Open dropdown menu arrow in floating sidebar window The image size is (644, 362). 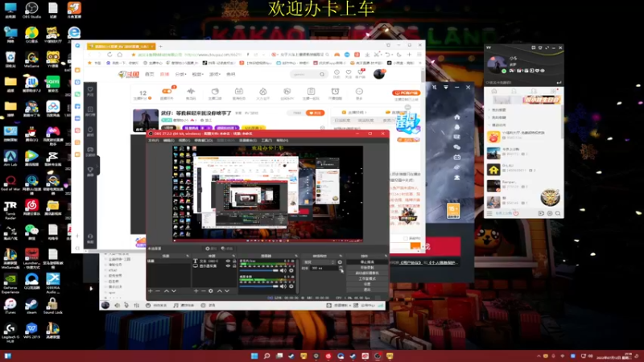[x=446, y=88]
